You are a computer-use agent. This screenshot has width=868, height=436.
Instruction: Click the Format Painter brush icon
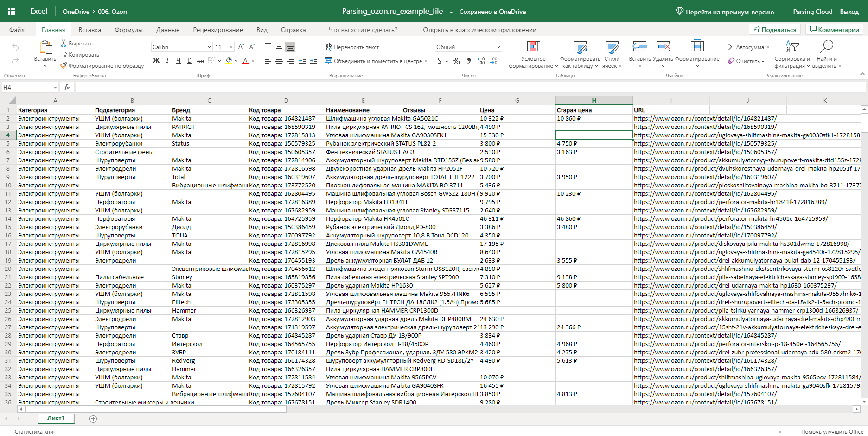[64, 66]
